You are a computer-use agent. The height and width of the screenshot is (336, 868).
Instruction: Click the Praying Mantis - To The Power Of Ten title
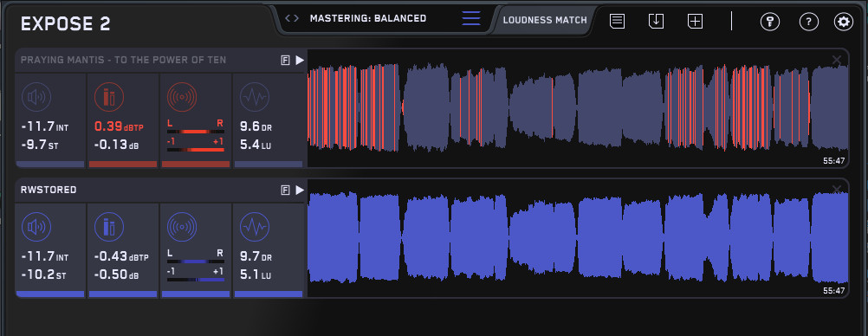124,60
